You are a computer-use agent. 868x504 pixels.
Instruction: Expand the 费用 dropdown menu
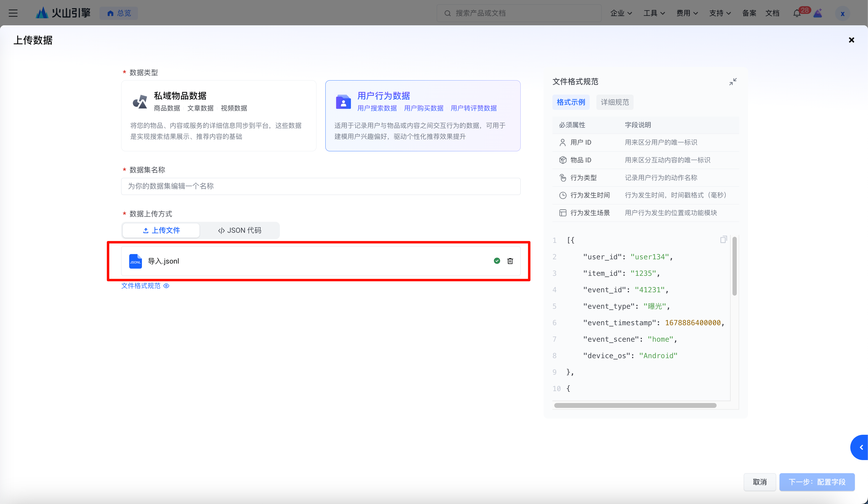pos(687,13)
